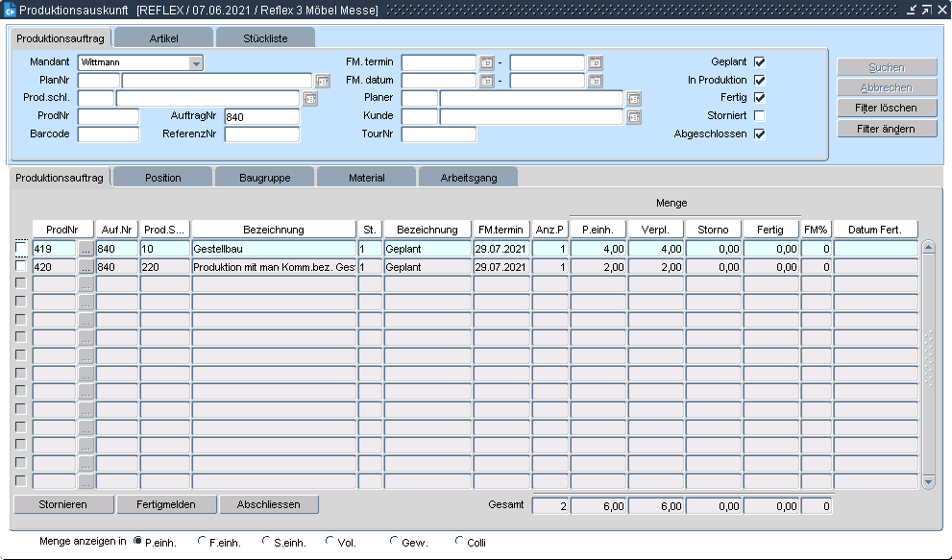The height and width of the screenshot is (560, 952).
Task: Click the Filter löschen button
Action: click(887, 108)
